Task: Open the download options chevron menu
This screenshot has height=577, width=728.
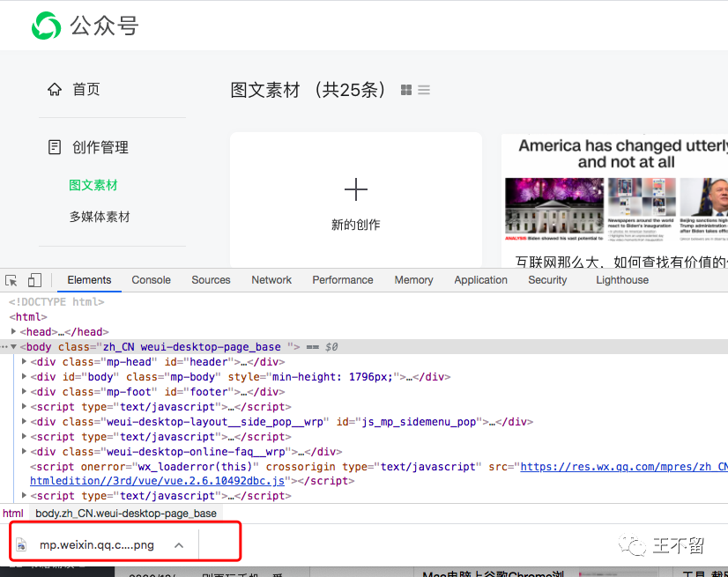Action: tap(179, 545)
